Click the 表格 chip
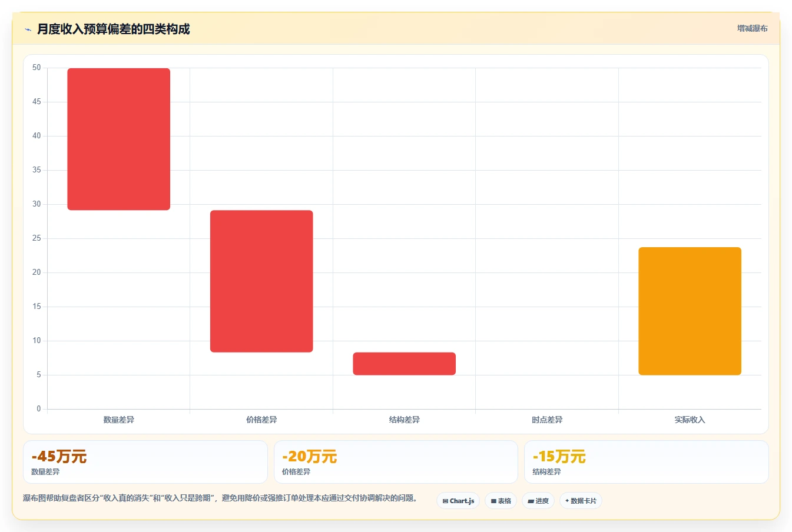792x532 pixels. 501,501
